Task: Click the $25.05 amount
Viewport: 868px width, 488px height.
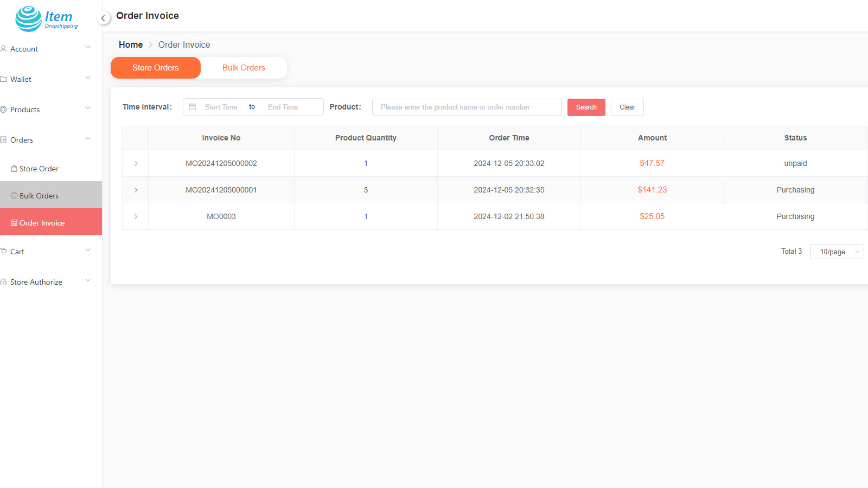Action: pos(652,216)
